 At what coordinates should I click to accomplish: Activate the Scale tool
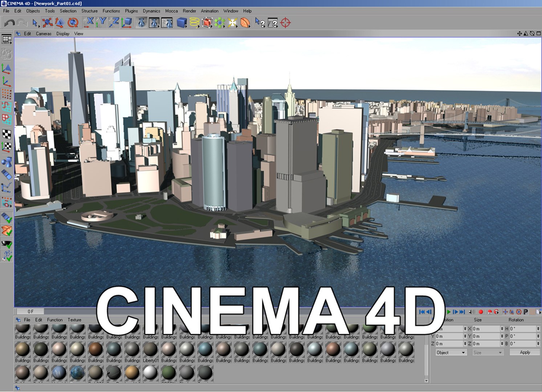(x=60, y=23)
